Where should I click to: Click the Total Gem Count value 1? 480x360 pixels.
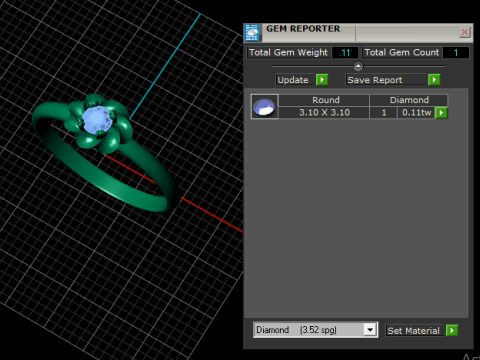(x=456, y=53)
